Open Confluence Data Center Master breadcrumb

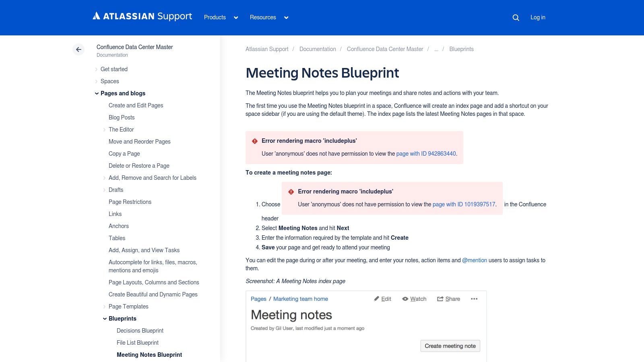point(385,49)
